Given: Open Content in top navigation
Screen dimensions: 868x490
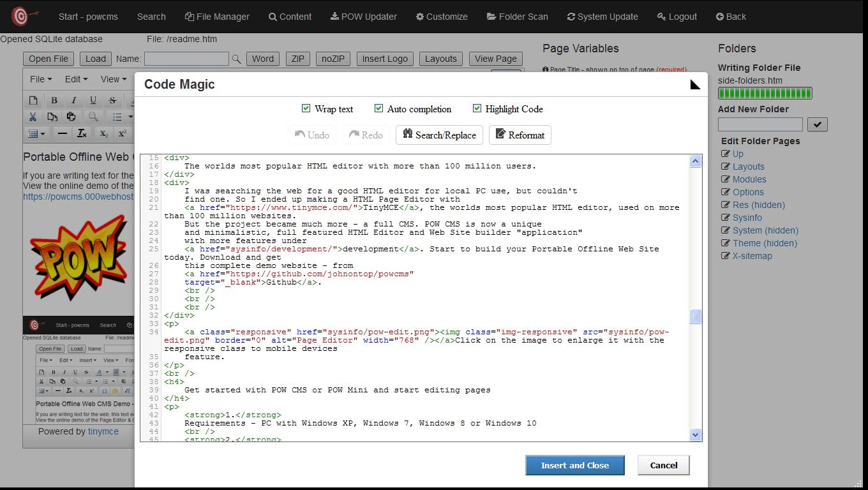Looking at the screenshot, I should click(x=290, y=17).
